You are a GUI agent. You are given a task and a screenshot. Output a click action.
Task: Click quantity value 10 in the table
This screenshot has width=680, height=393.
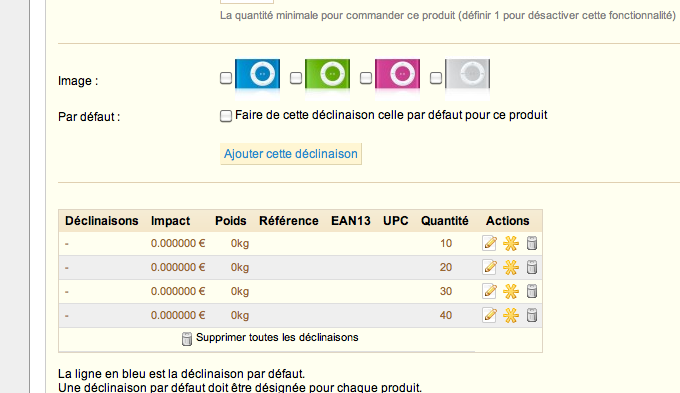446,243
